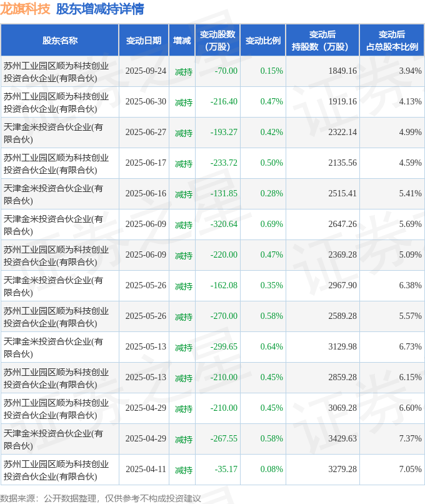Viewport: 425px width, 504px height.
Task: Select the 变动股数(万股) column header
Action: coord(217,41)
